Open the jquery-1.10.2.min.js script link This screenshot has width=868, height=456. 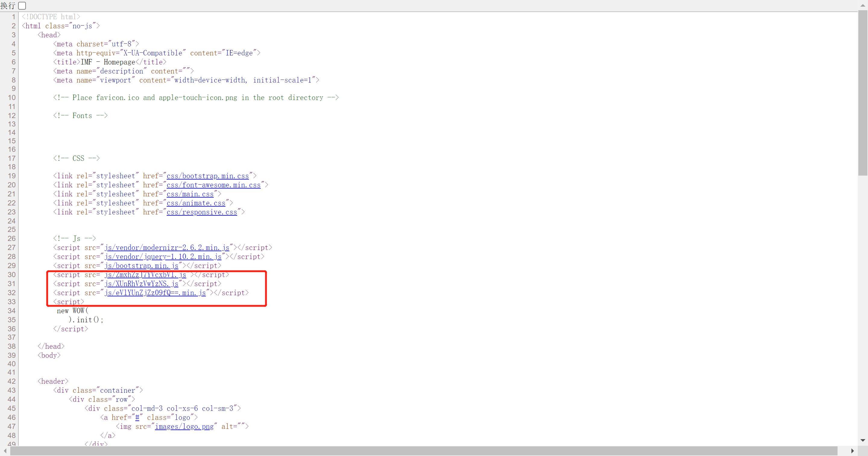(x=163, y=257)
